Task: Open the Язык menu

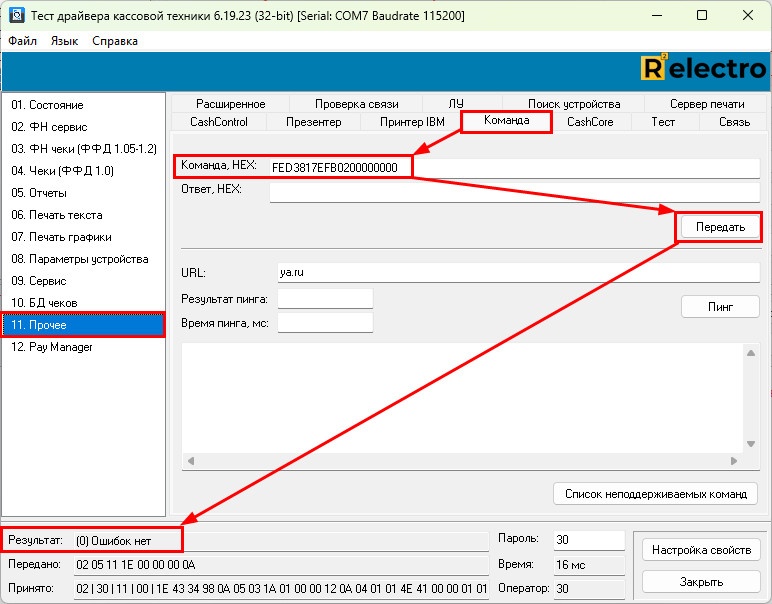Action: 64,41
